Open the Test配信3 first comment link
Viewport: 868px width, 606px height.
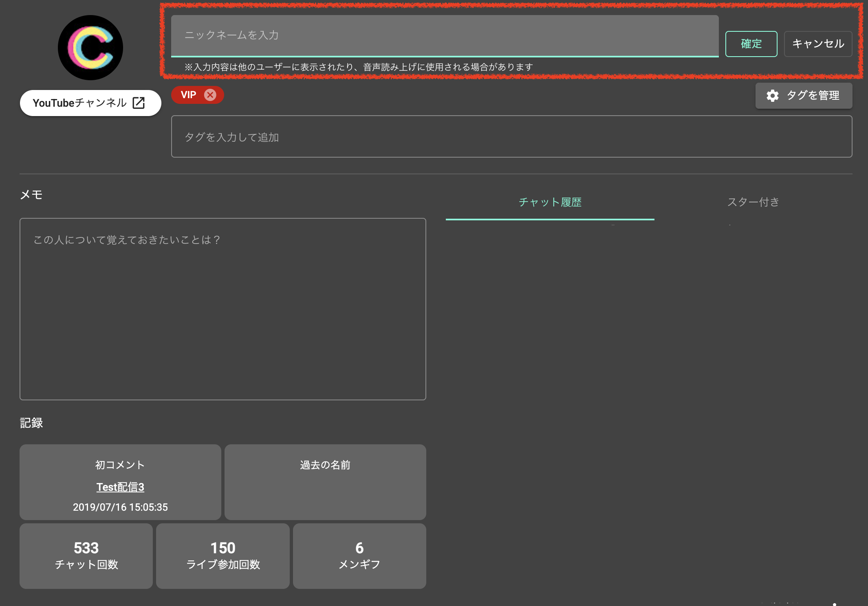120,487
